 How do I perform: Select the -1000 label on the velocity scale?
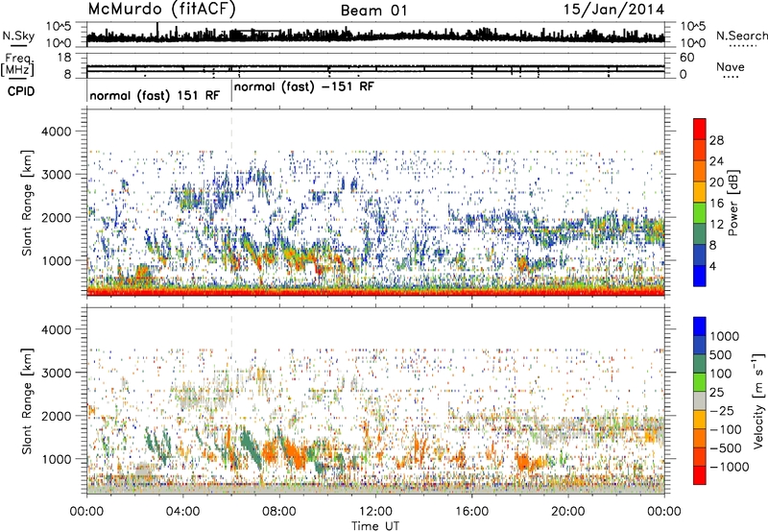pyautogui.click(x=729, y=467)
